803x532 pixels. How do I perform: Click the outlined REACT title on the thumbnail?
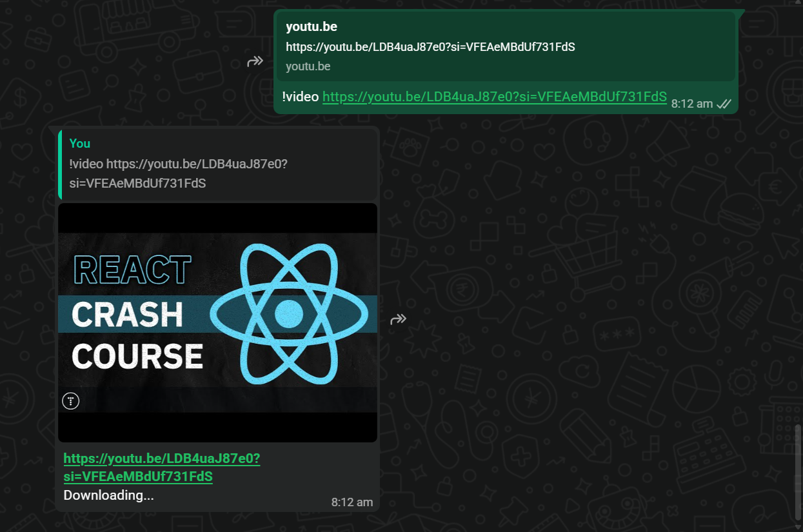[x=132, y=270]
